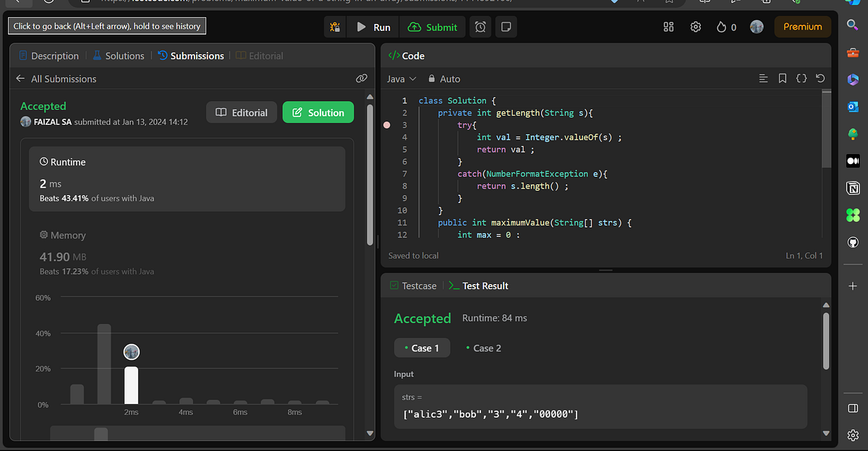Open the timer alarm clock icon
Image resolution: width=868 pixels, height=451 pixels.
coord(480,27)
